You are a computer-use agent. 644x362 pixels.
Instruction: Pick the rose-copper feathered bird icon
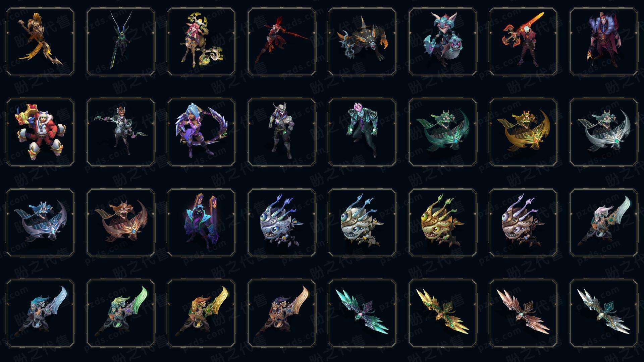pos(523,313)
